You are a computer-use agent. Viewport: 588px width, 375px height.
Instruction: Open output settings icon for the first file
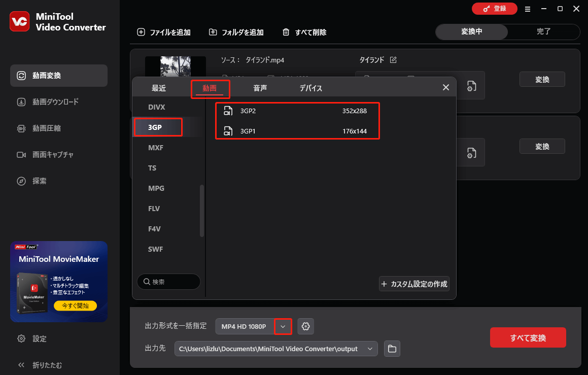(471, 86)
